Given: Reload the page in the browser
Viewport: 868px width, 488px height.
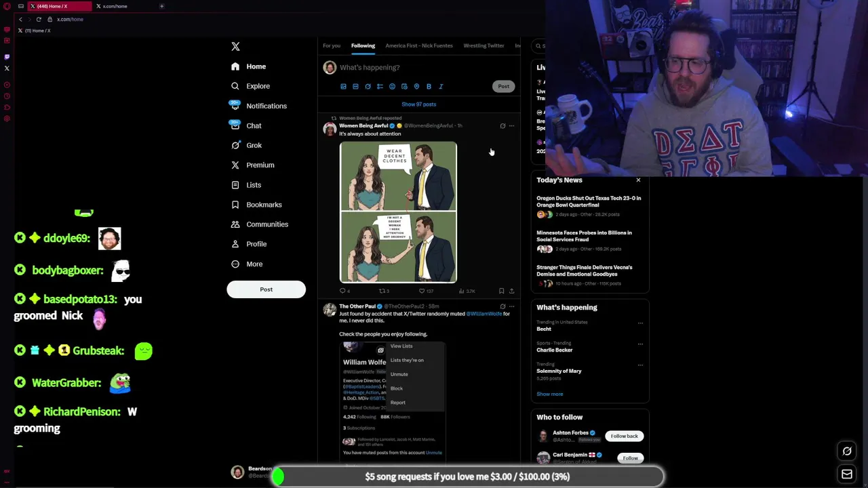Looking at the screenshot, I should click(39, 19).
